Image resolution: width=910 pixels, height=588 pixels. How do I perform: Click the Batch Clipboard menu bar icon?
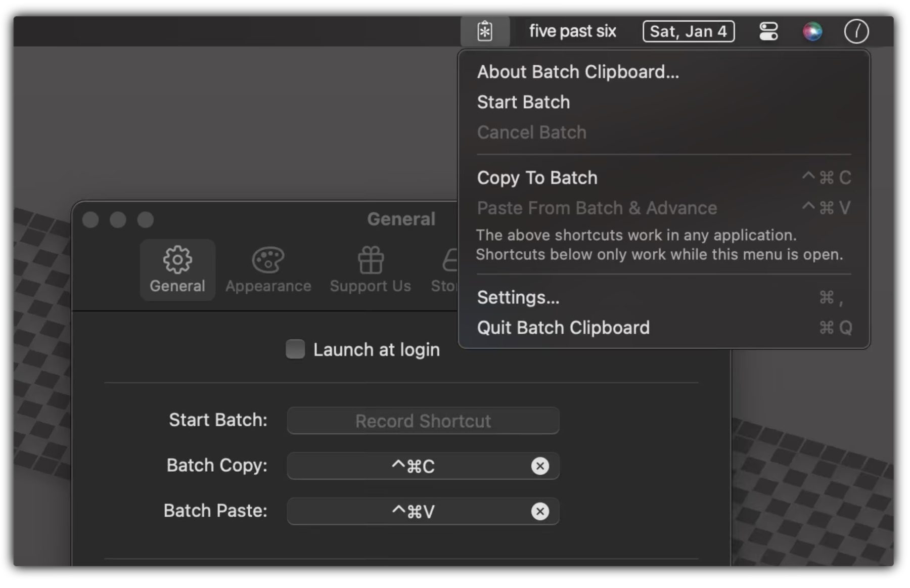point(484,31)
